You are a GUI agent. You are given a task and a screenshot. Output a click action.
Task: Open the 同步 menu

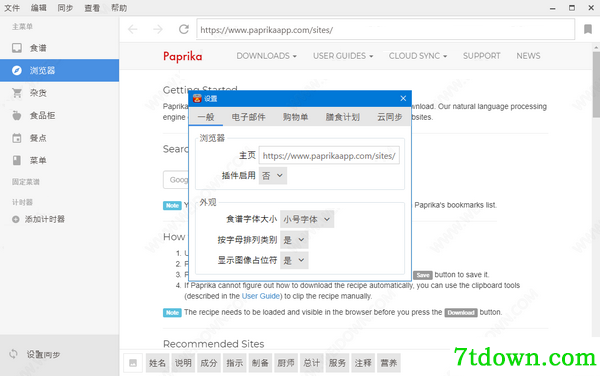click(65, 8)
